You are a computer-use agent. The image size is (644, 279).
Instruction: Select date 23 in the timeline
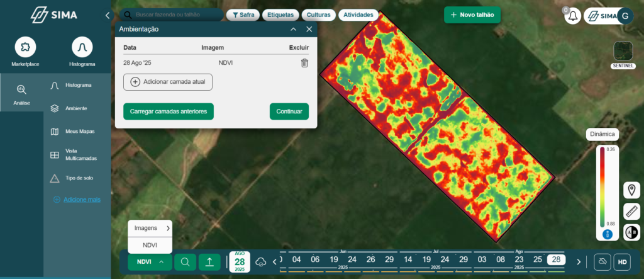click(x=519, y=259)
